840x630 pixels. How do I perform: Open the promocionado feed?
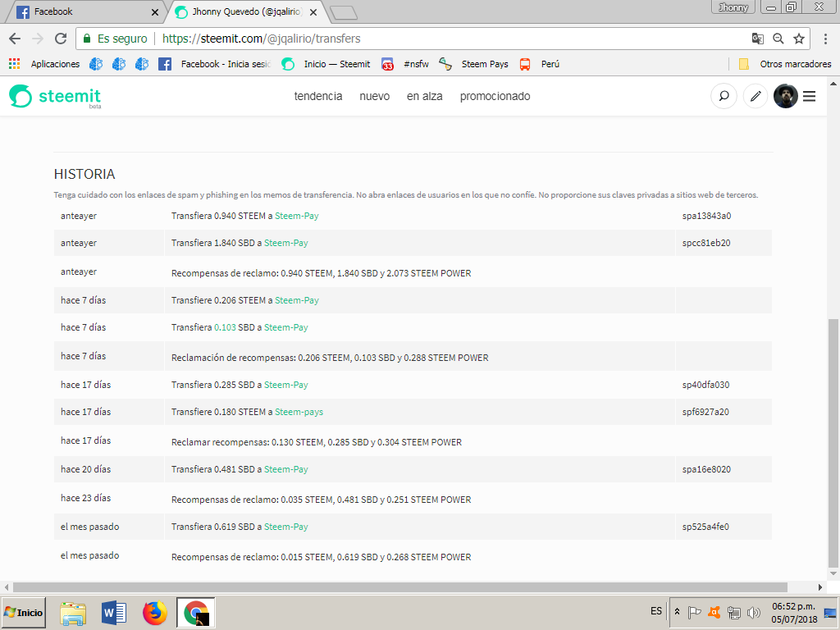pyautogui.click(x=495, y=97)
